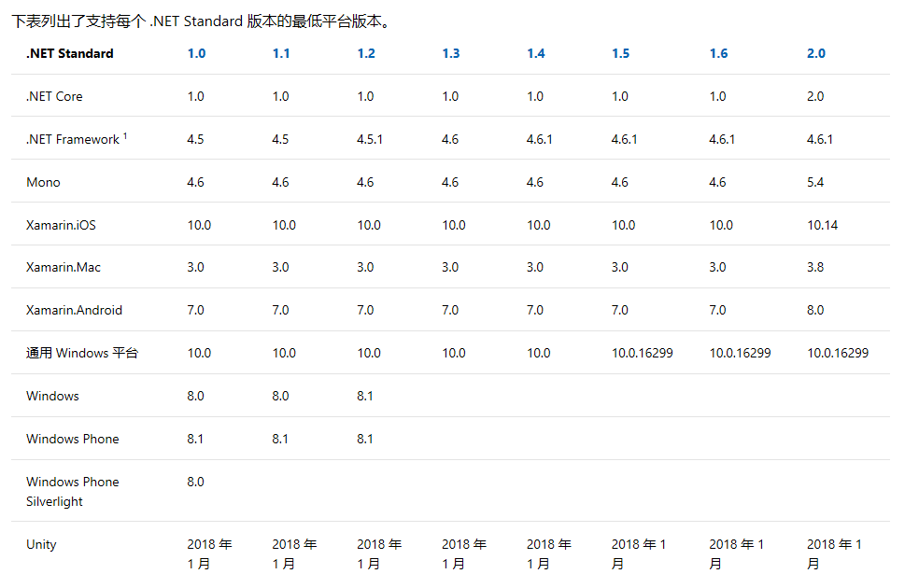Open the 1.5 version header link

(x=620, y=53)
